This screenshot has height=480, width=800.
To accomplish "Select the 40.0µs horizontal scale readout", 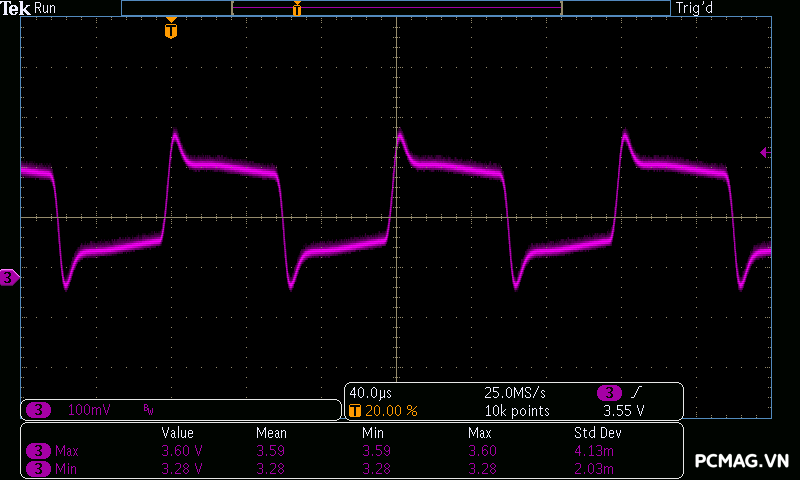I will pyautogui.click(x=371, y=392).
